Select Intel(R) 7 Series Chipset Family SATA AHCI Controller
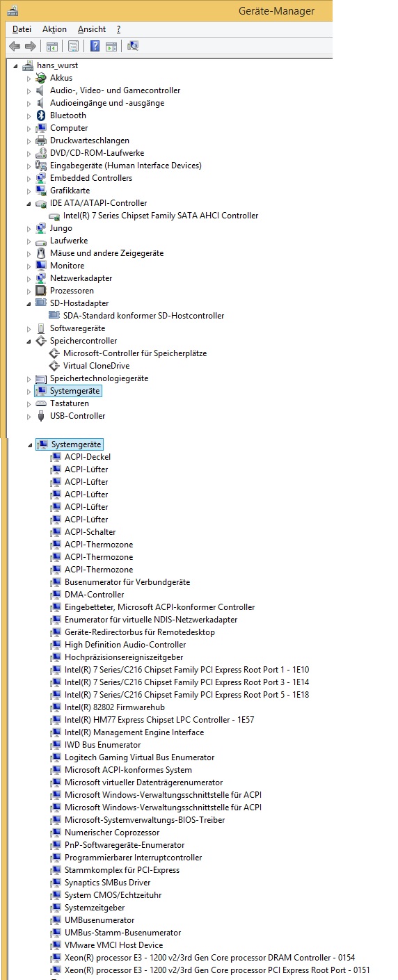The height and width of the screenshot is (980, 398). pyautogui.click(x=161, y=216)
